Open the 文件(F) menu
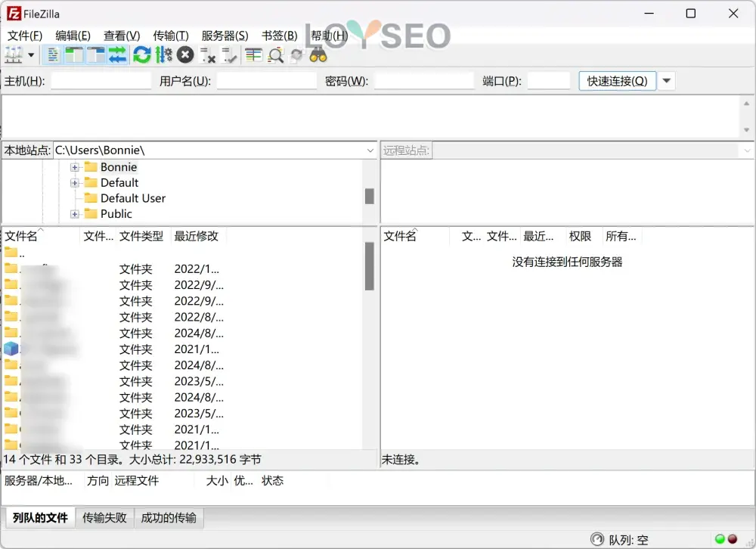Image resolution: width=756 pixels, height=549 pixels. coord(25,36)
